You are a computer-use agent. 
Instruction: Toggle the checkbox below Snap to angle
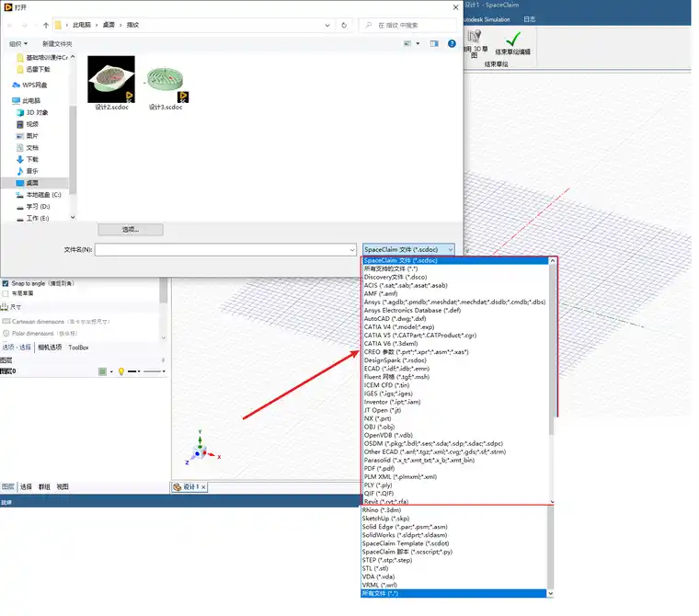click(6, 293)
